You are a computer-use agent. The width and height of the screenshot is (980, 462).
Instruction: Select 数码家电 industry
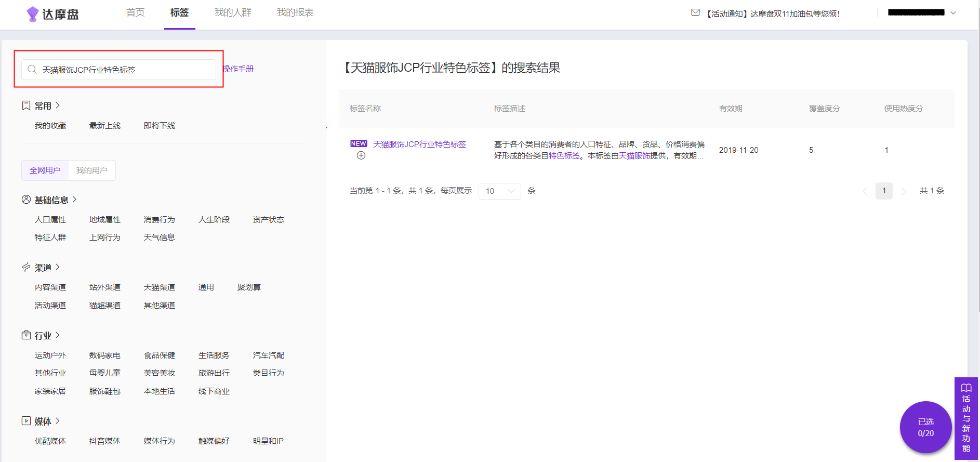click(x=105, y=355)
